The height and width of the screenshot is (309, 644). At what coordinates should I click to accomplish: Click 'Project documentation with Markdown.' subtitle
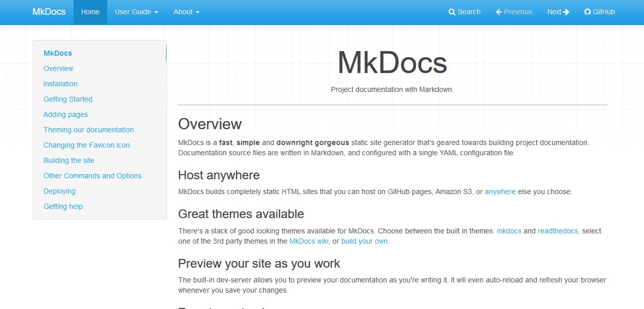(x=392, y=89)
